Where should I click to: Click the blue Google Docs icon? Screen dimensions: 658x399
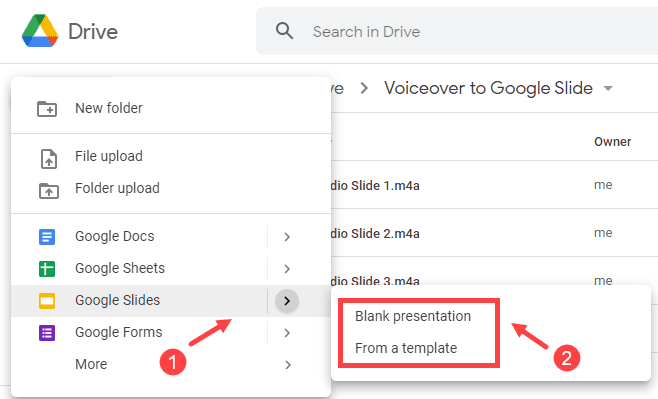point(47,237)
